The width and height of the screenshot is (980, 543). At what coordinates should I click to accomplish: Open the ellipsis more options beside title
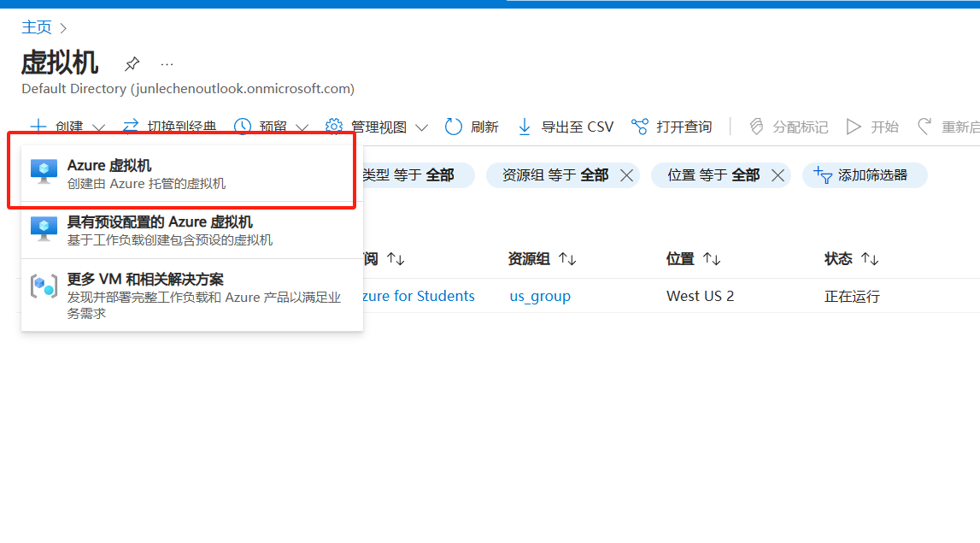pos(167,64)
